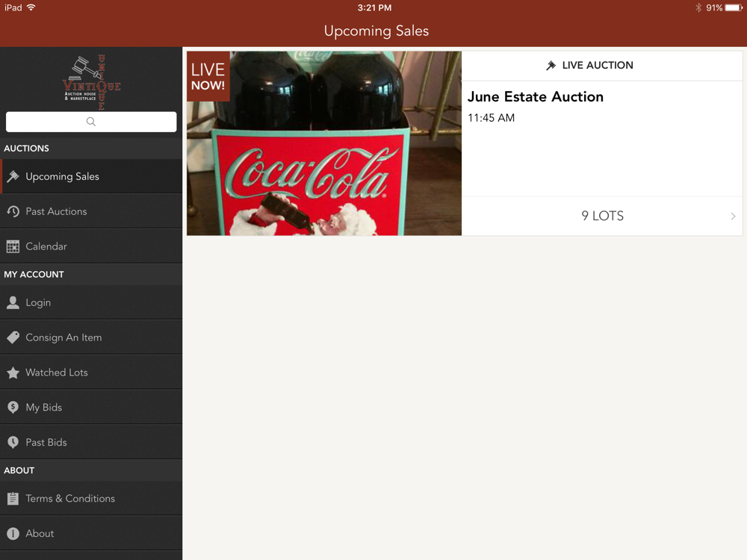747x560 pixels.
Task: View the 9 LOTS listing
Action: point(602,217)
